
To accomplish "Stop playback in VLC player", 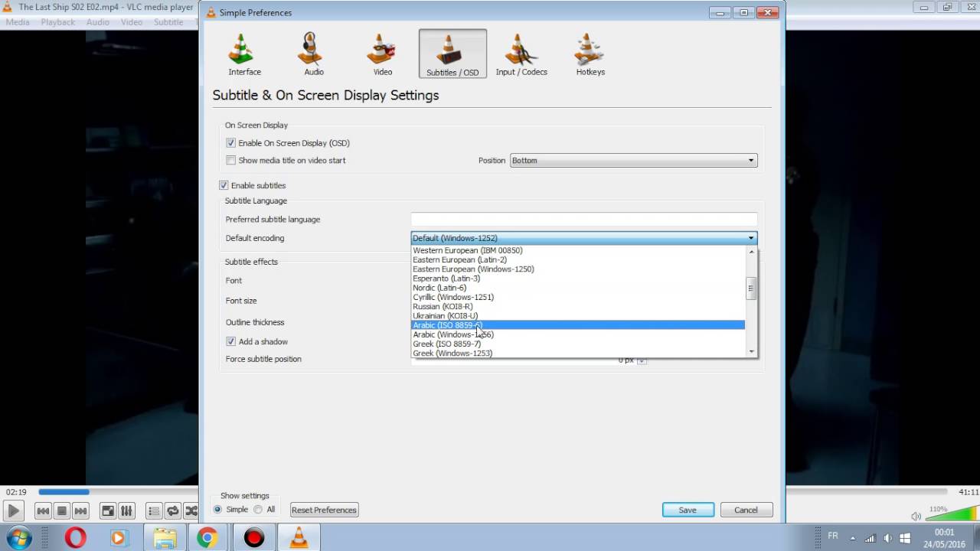I will tap(62, 510).
